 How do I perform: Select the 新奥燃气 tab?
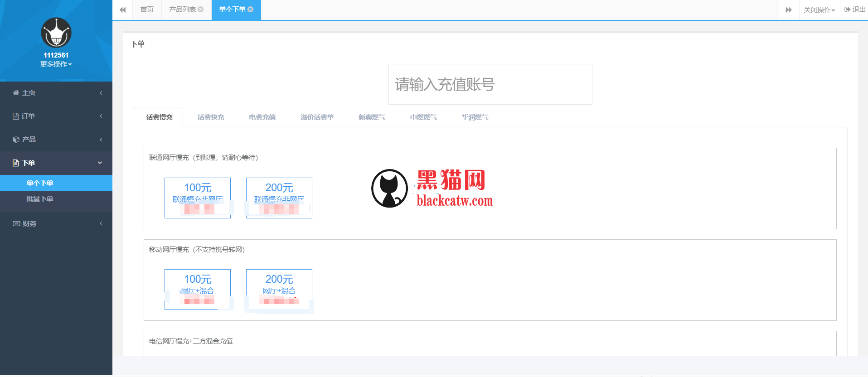click(x=372, y=117)
